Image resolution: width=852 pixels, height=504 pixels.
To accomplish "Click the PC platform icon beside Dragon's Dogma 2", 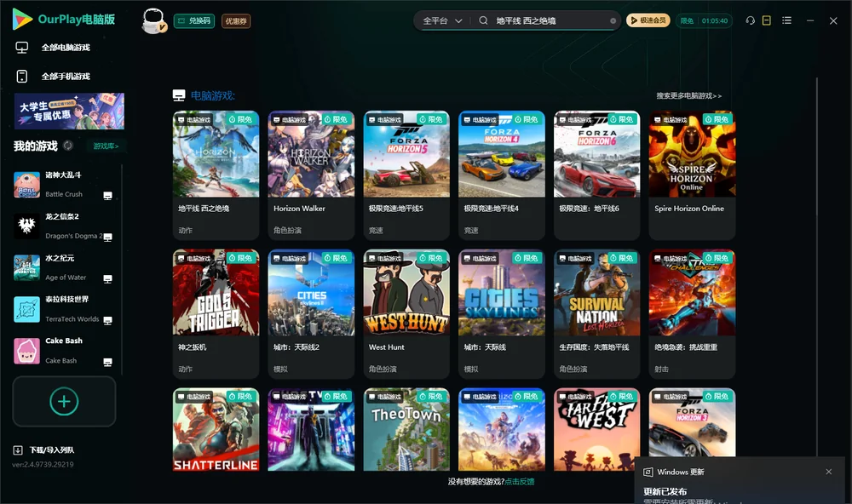I will (107, 238).
